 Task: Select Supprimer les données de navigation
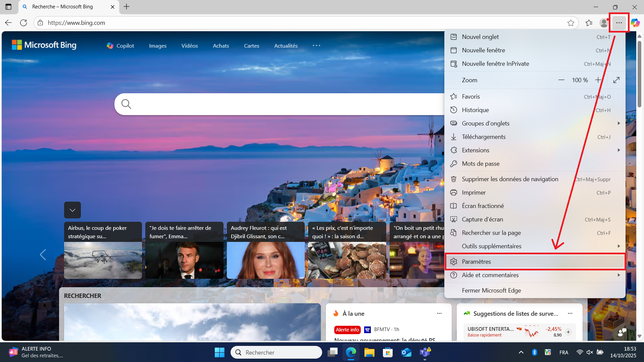510,179
